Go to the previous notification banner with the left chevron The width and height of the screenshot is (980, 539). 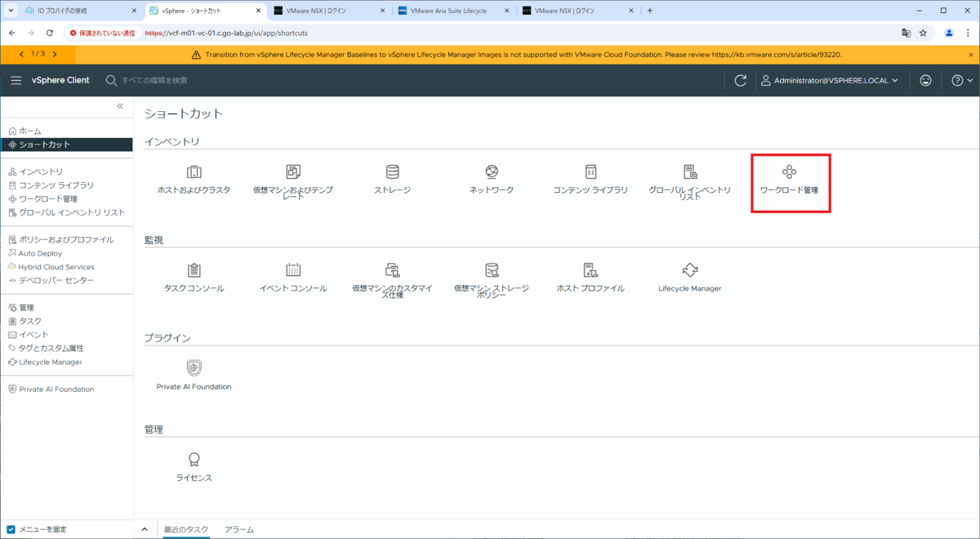point(21,54)
